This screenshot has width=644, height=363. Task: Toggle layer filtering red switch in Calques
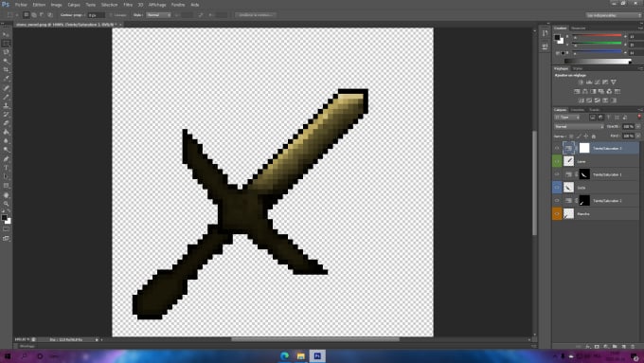pos(639,118)
